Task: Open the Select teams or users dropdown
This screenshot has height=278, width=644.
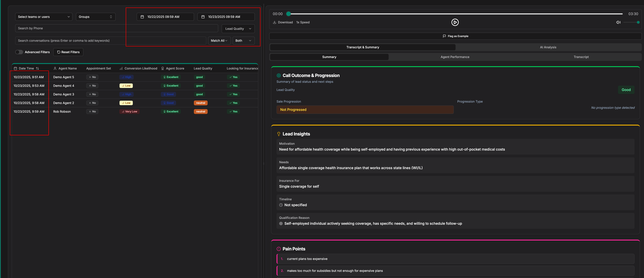Action: pyautogui.click(x=43, y=17)
